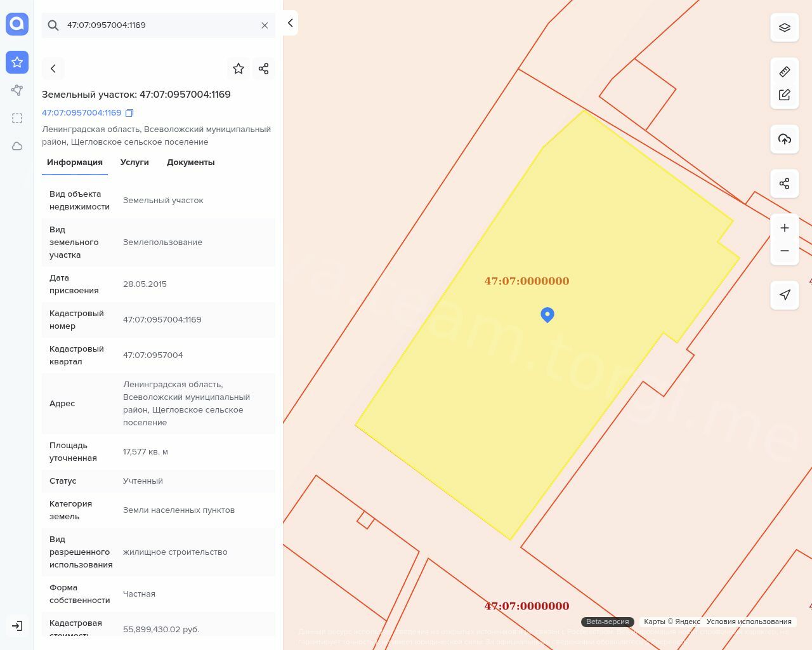Viewport: 812px width, 650px height.
Task: Activate the draw/edit tool on map
Action: pyautogui.click(x=784, y=95)
